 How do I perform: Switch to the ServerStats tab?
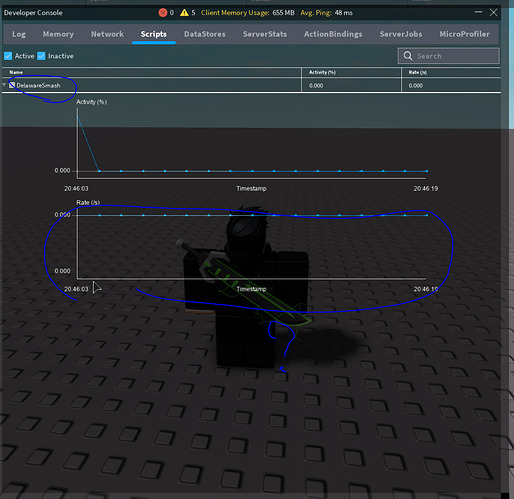(x=265, y=34)
